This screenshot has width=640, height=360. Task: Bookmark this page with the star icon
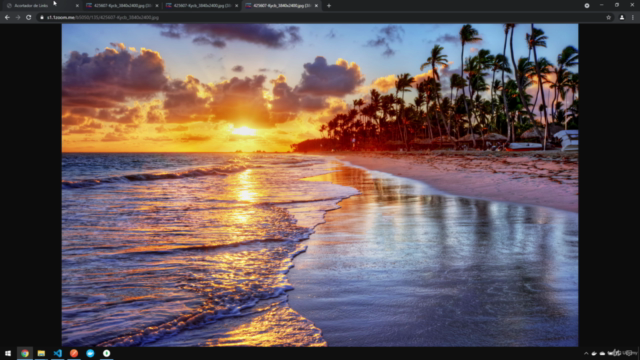[x=609, y=18]
